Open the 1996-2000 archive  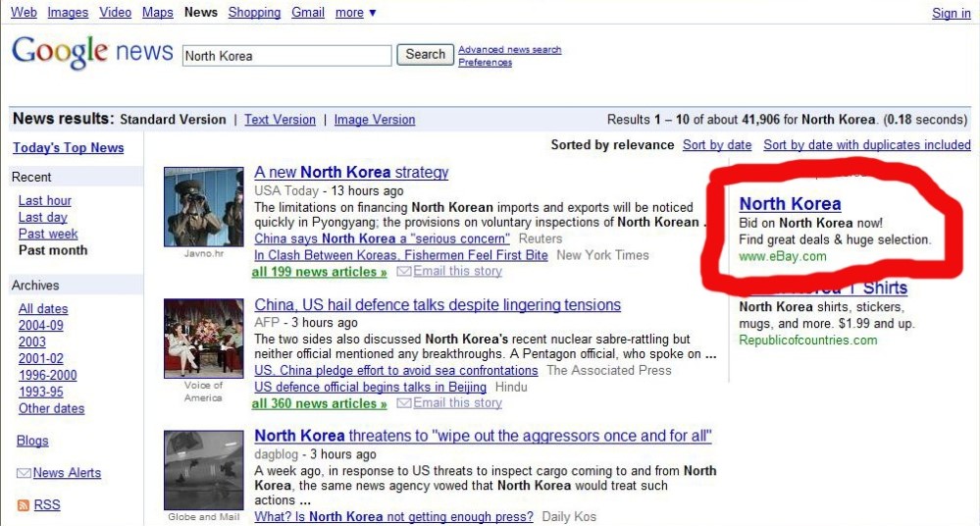47,375
